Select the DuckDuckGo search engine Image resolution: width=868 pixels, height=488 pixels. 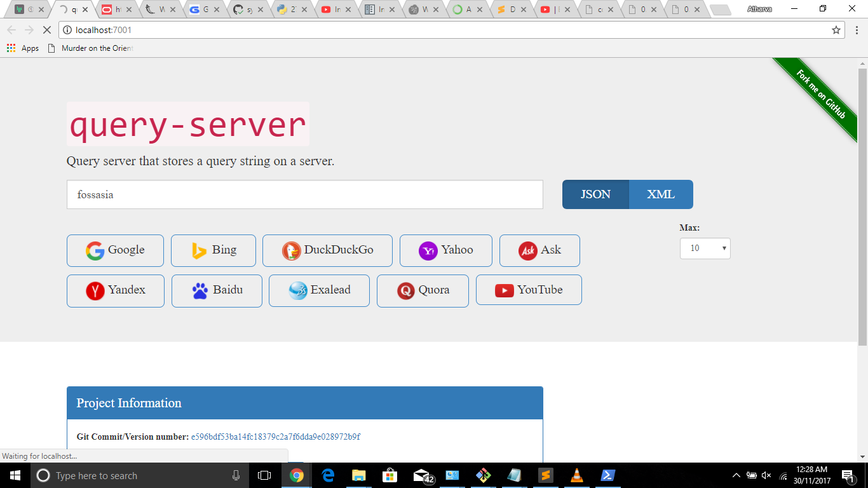pyautogui.click(x=327, y=250)
